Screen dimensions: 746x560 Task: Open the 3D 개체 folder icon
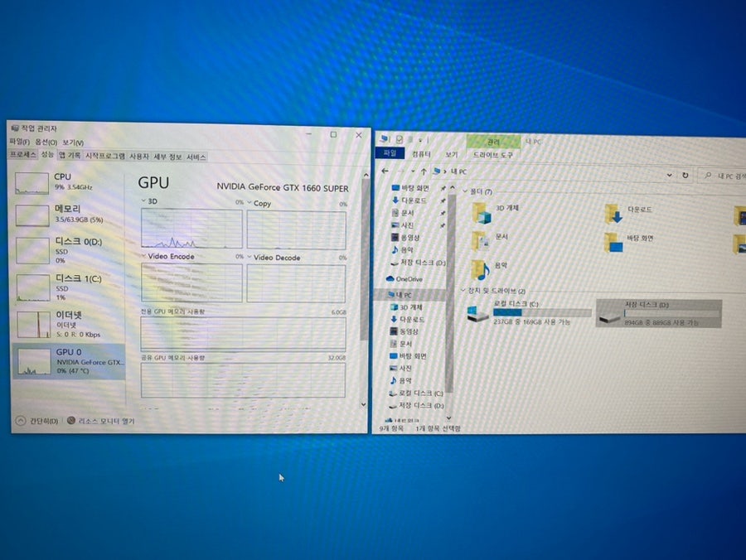[482, 213]
